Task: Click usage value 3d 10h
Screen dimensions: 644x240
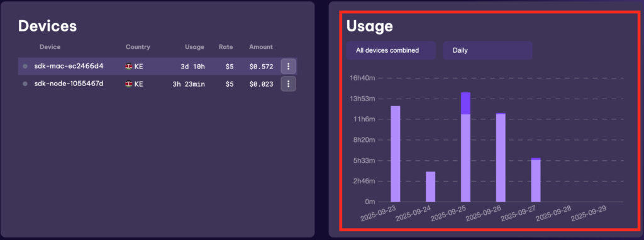Action: (x=192, y=67)
